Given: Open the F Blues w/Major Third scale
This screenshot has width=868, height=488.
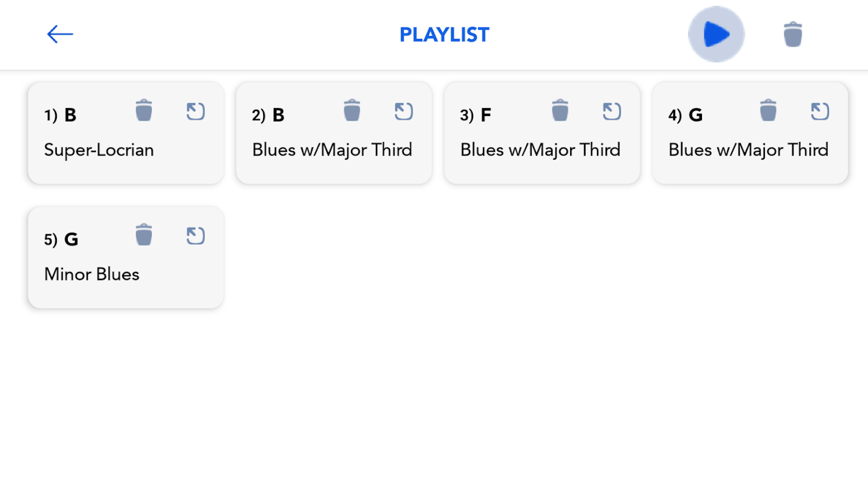Looking at the screenshot, I should tap(612, 112).
